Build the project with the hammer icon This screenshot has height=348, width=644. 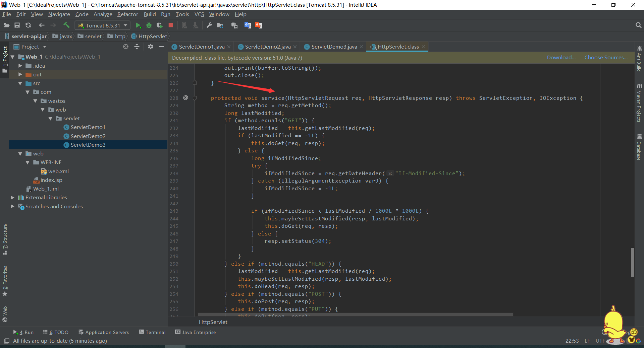point(66,25)
